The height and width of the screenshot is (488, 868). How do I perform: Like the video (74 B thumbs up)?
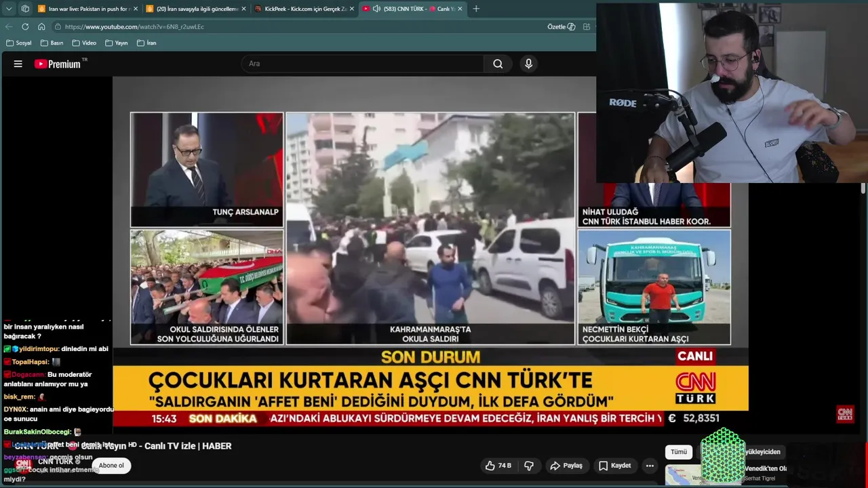[x=498, y=466]
